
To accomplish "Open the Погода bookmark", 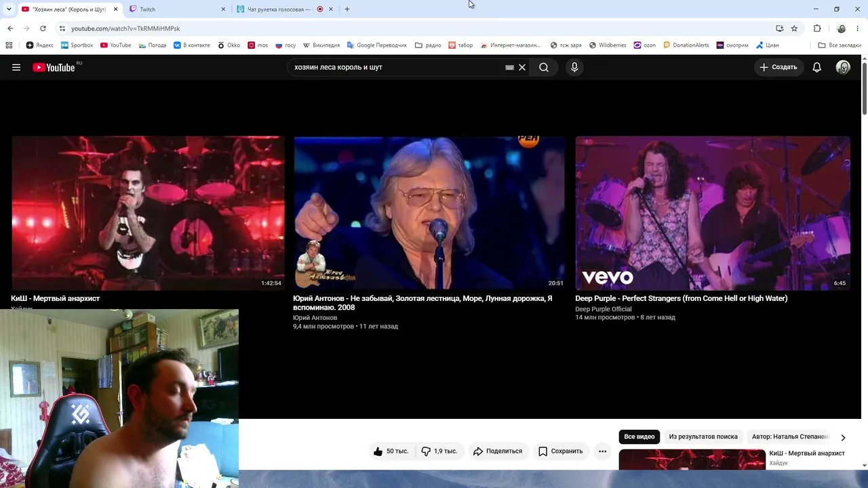I will (152, 45).
